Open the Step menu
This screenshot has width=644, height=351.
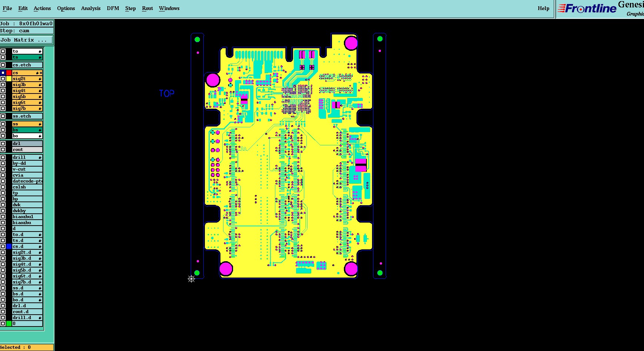(x=130, y=8)
